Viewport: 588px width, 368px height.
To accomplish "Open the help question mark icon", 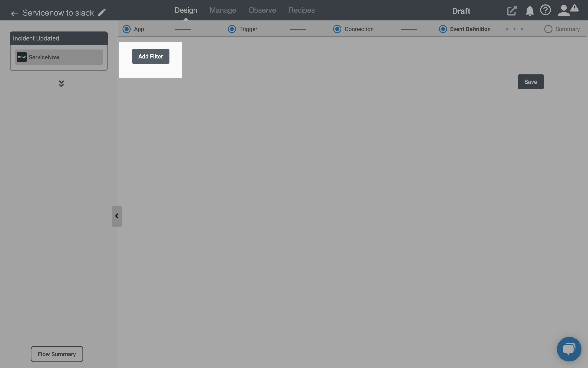I will pos(546,10).
